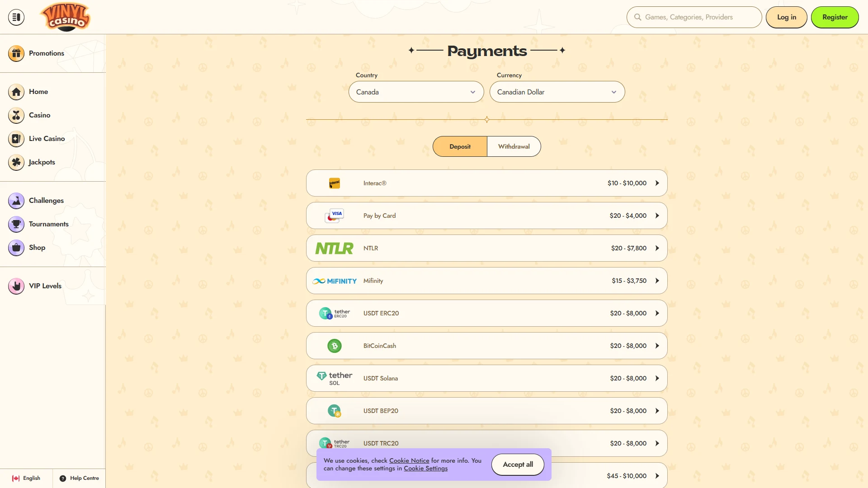868x488 pixels.
Task: Open the Promotions gift icon
Action: (16, 53)
